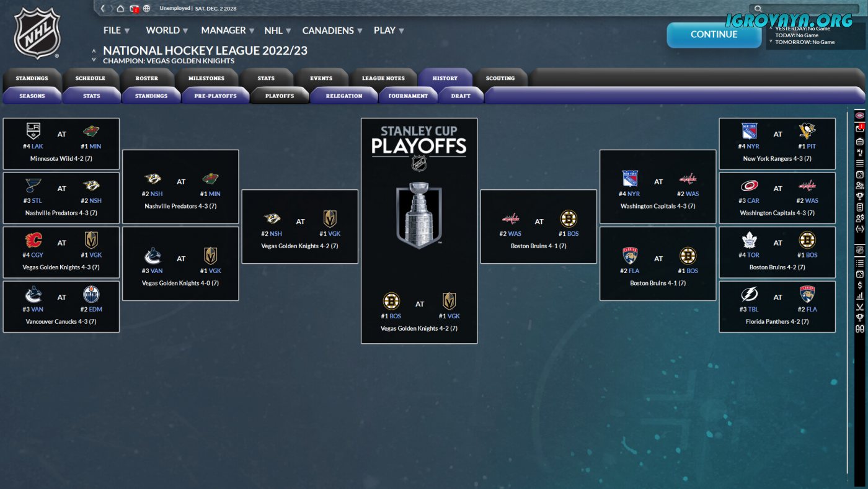Viewport: 868px width, 489px height.
Task: Click the dollar sign icon in right sidebar
Action: (859, 285)
